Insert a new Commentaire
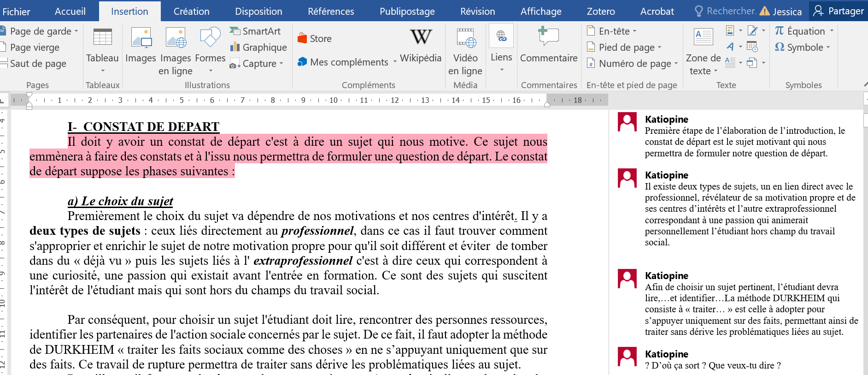The height and width of the screenshot is (375, 868). (x=548, y=45)
